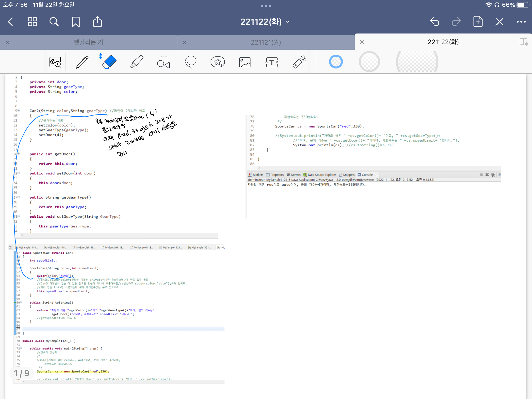Tap the Car2 constructor code line
This screenshot has height=399, width=532.
tap(68, 111)
